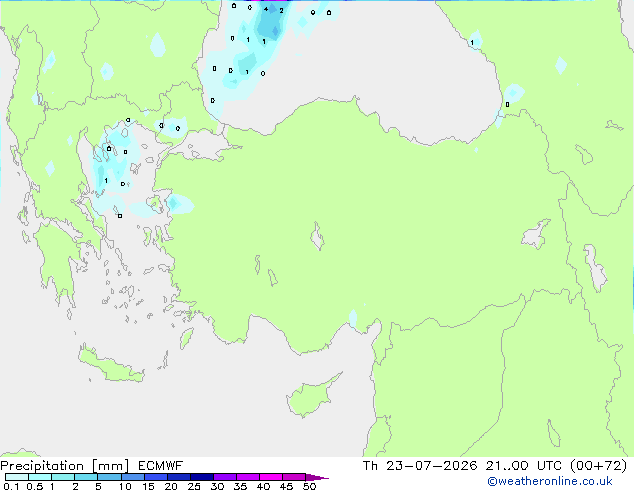Click the "21..00 UTC" time text
634x490 pixels.
click(524, 466)
